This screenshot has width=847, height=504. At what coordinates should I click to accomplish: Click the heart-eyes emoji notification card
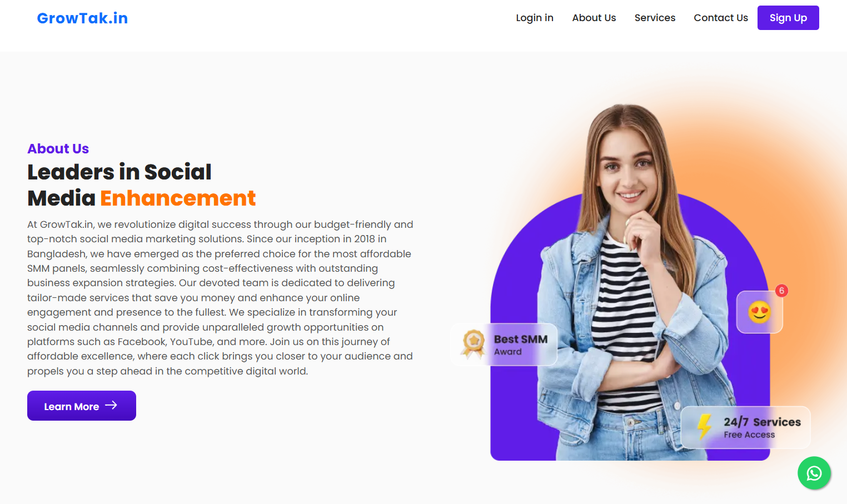(x=759, y=312)
